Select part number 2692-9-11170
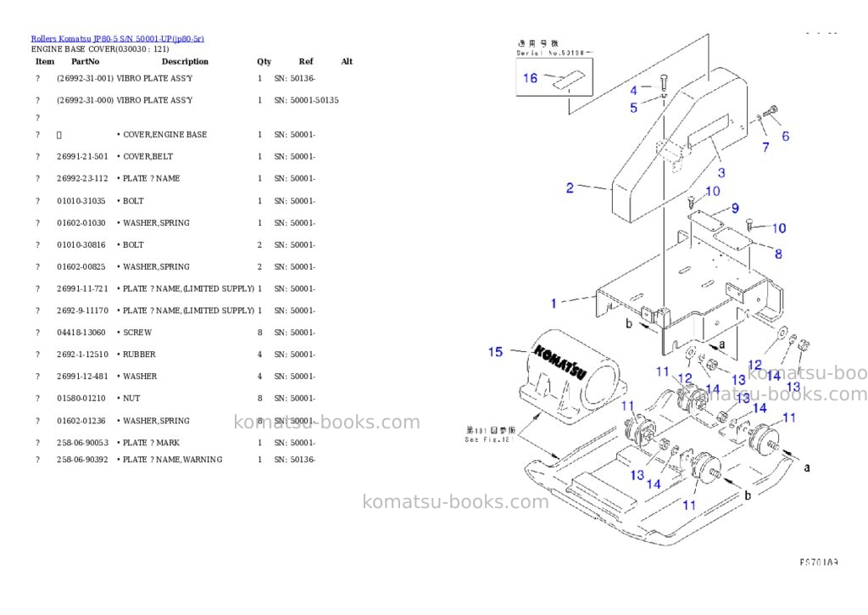868x615 pixels. point(82,310)
